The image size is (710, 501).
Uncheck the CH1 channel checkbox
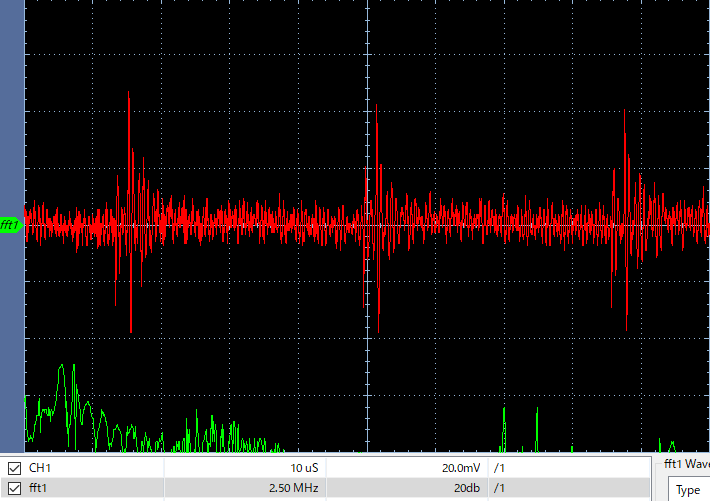pyautogui.click(x=14, y=468)
